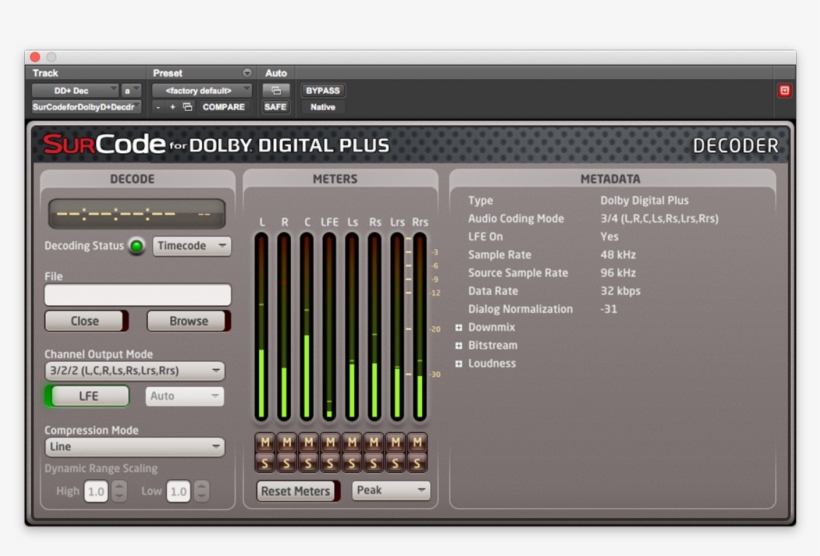Click the timecode readout display
This screenshot has width=820, height=556.
pyautogui.click(x=137, y=213)
